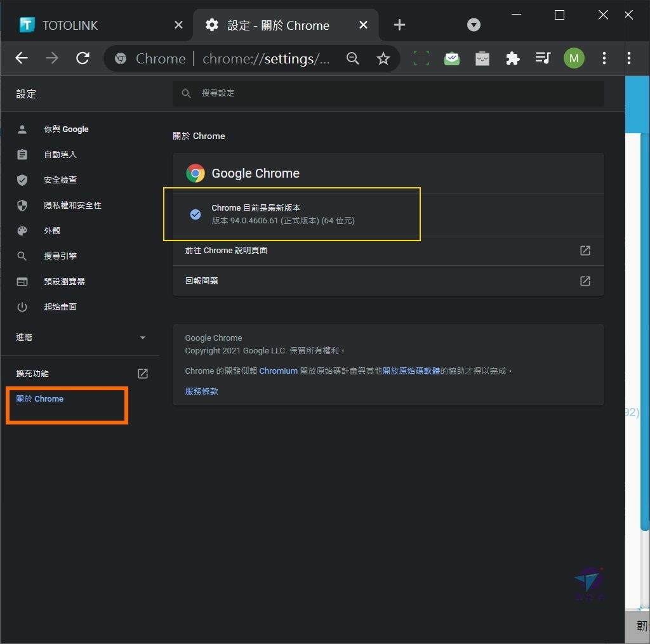Open the green M profile avatar
Viewport: 650px width, 644px height.
click(574, 58)
